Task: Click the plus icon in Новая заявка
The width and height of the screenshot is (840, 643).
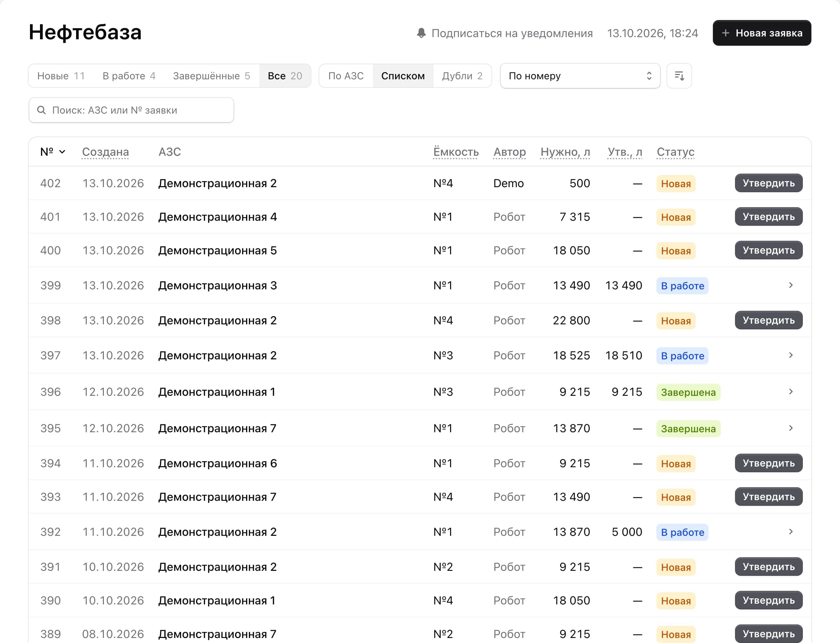Action: [x=725, y=33]
